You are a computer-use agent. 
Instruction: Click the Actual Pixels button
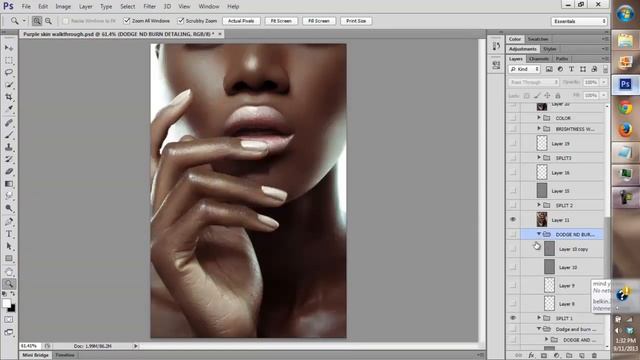point(241,21)
